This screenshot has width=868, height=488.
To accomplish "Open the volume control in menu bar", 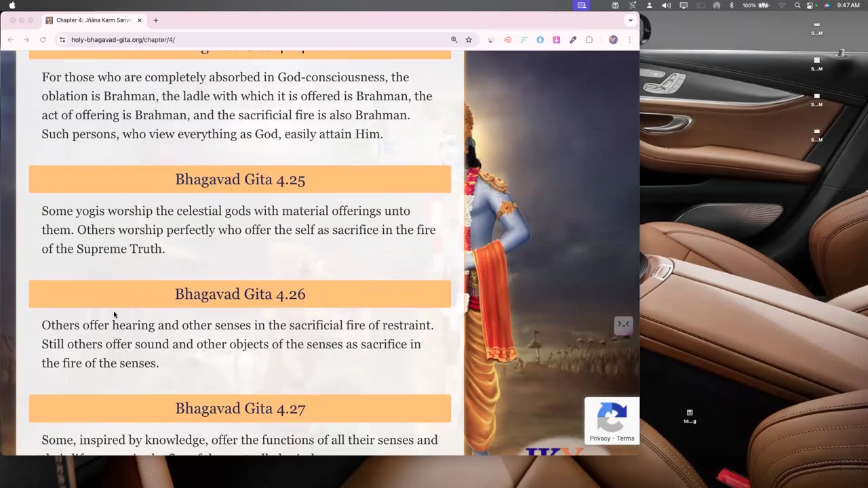I will 666,5.
